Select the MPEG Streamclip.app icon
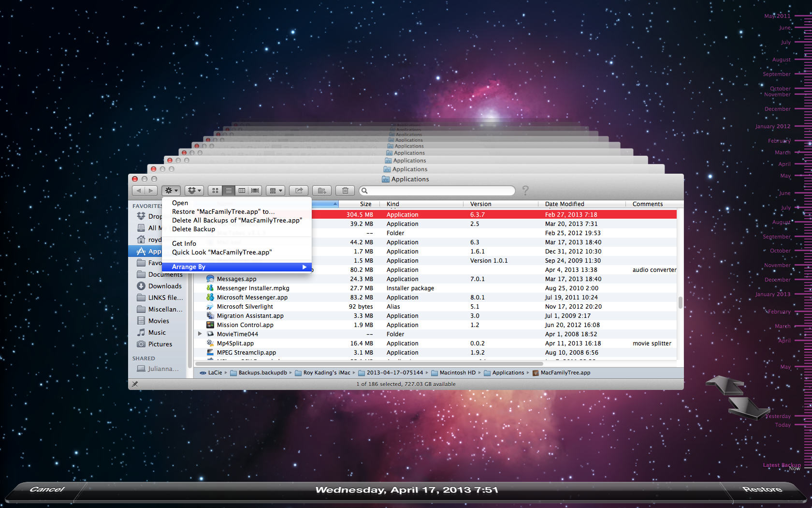This screenshot has width=812, height=508. pos(210,353)
